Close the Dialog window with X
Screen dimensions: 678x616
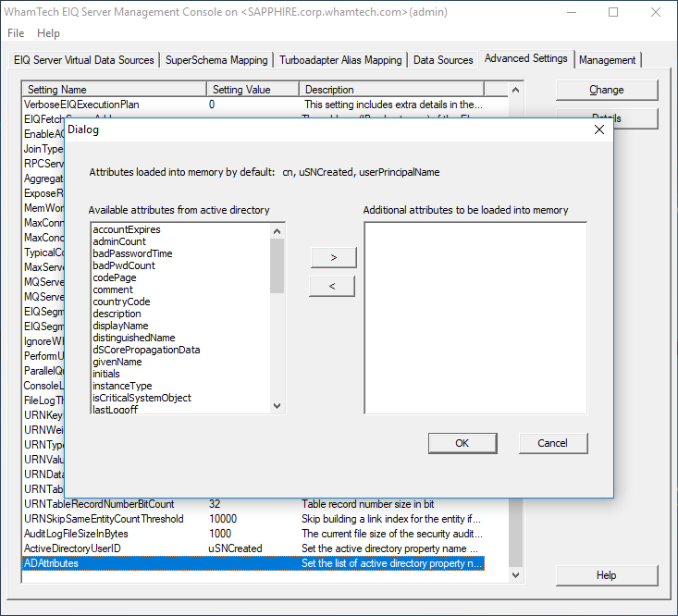598,130
